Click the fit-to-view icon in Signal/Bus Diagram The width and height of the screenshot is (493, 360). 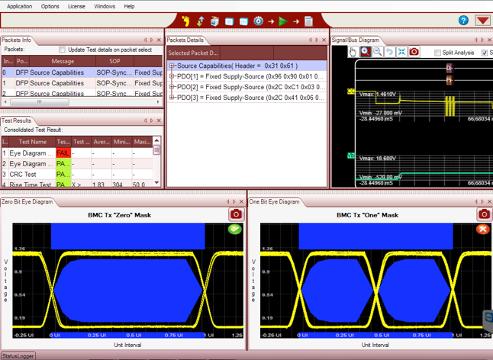[x=402, y=52]
